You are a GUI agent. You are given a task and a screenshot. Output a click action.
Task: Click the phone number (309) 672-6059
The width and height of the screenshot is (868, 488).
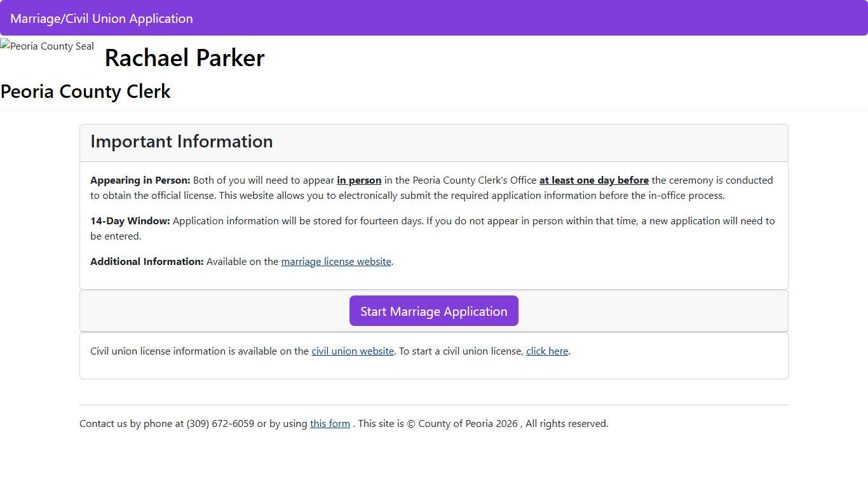(220, 424)
